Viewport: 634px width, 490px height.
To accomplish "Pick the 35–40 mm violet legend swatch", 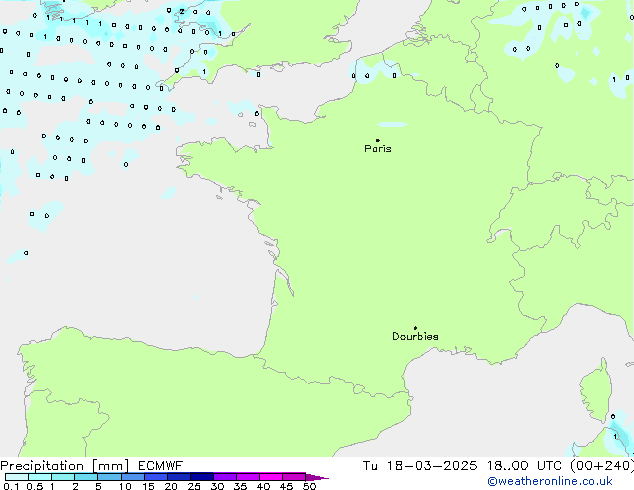I will (x=248, y=477).
